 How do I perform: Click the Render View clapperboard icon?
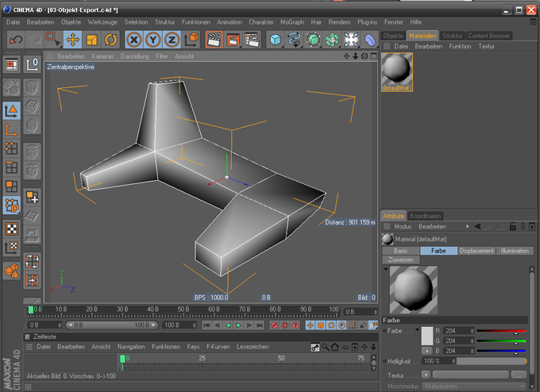pyautogui.click(x=214, y=40)
